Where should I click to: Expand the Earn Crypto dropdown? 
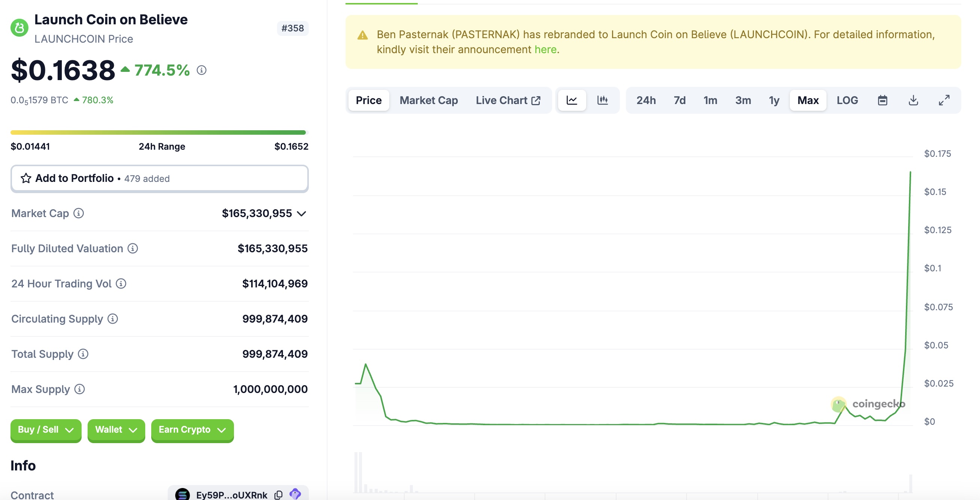tap(192, 430)
